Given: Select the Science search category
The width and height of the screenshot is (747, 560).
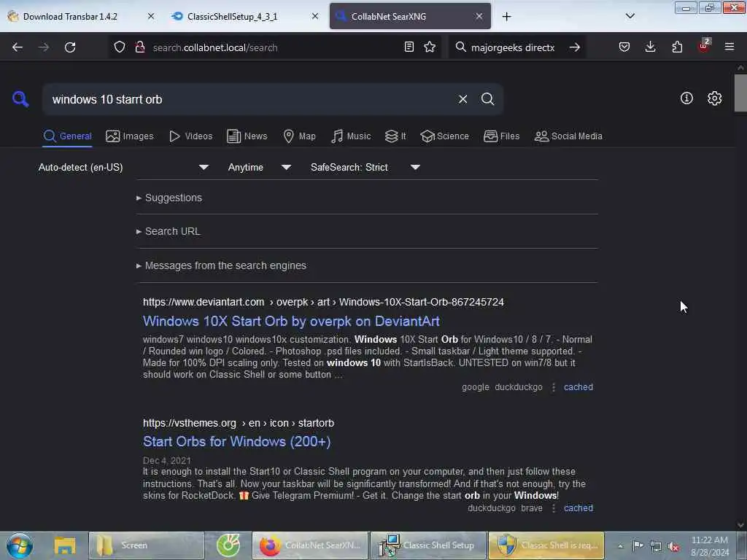Looking at the screenshot, I should pos(444,136).
